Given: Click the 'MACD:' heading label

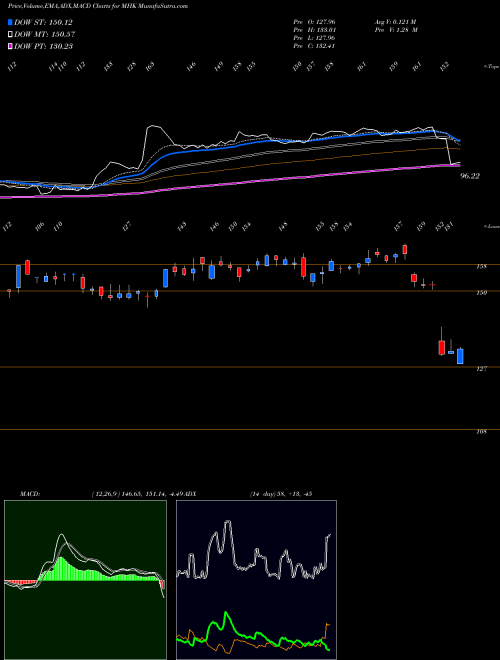Looking at the screenshot, I should point(30,494).
